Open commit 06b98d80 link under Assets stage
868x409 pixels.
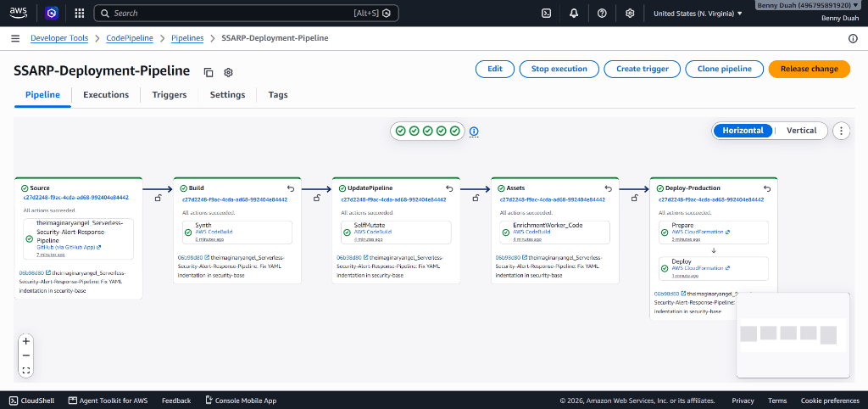[511, 258]
